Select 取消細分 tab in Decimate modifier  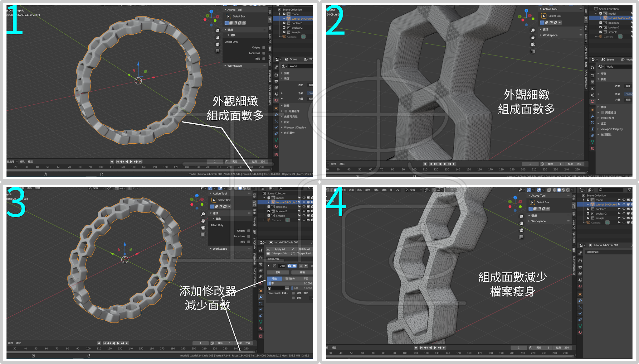tap(290, 279)
